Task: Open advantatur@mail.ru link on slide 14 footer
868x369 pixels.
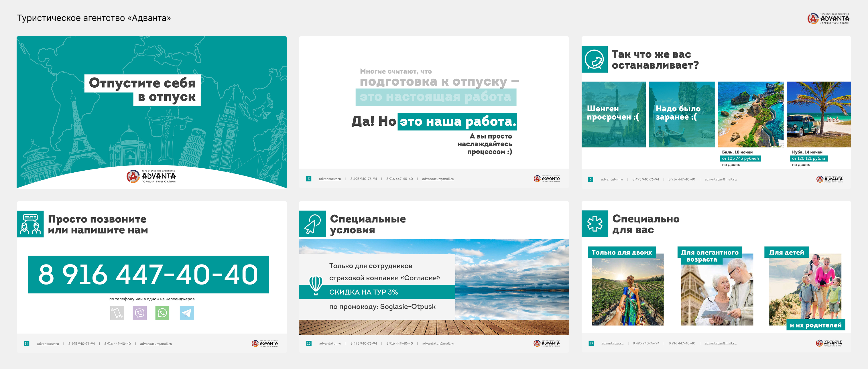Action: (x=156, y=344)
